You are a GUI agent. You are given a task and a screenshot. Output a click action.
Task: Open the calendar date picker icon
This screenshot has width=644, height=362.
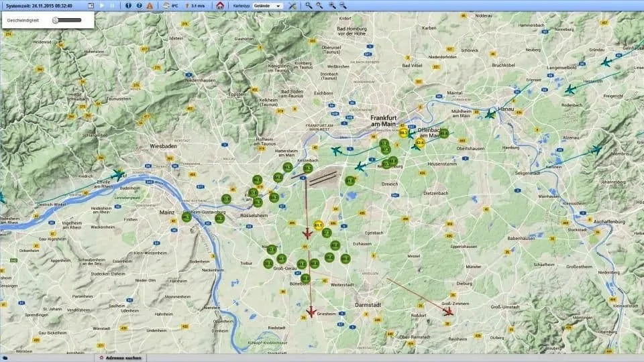91,6
